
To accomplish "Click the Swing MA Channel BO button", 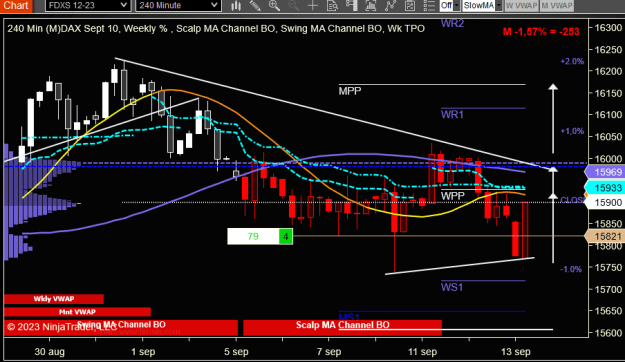I will tap(121, 328).
